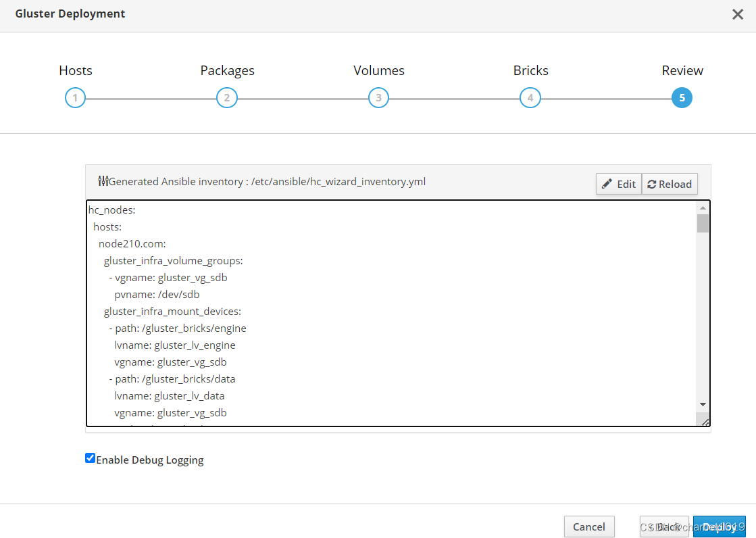Screen dimensions: 756x538
Task: Click the Hosts step label
Action: (x=76, y=70)
